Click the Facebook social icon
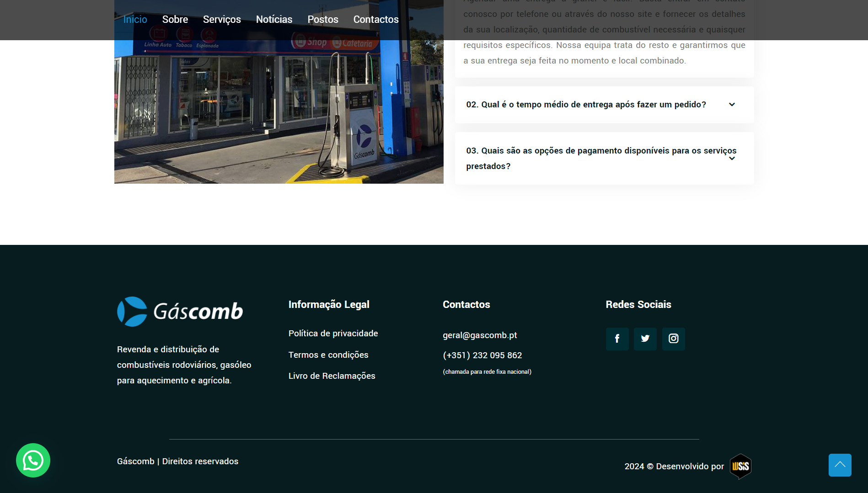The image size is (868, 493). (617, 339)
